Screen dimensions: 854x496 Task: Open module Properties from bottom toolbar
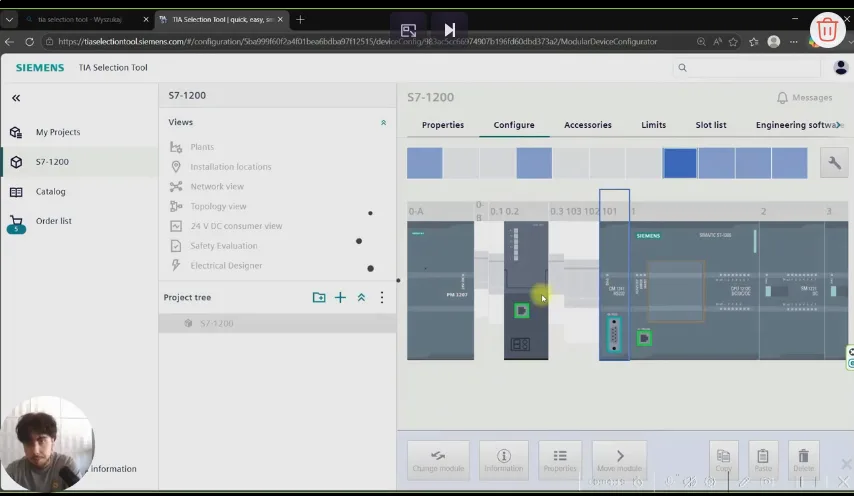pyautogui.click(x=560, y=460)
